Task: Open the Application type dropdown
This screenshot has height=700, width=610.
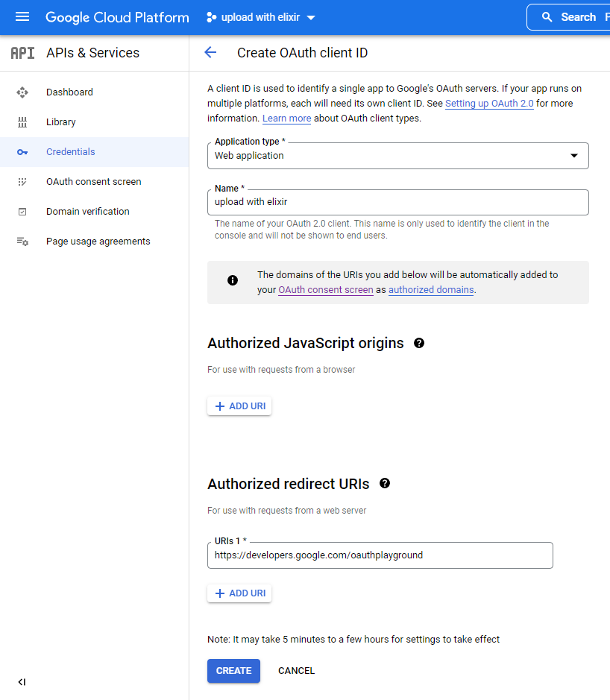Action: tap(397, 156)
